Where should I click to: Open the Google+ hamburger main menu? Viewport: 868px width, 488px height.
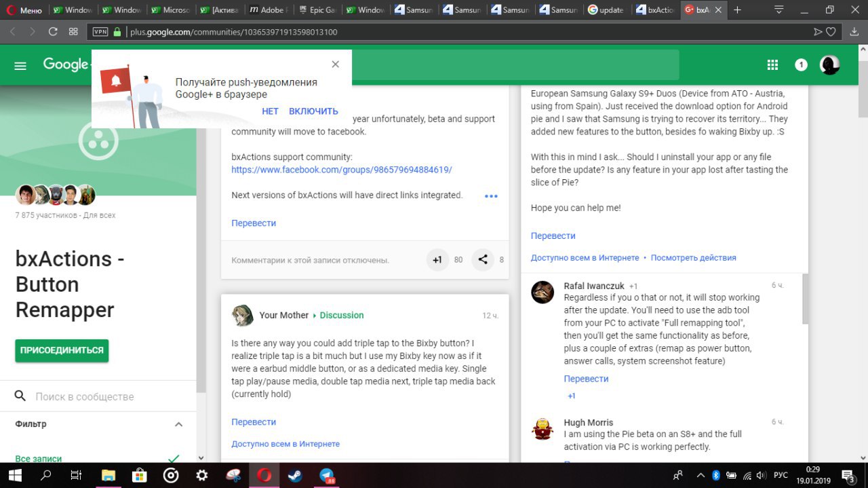20,66
